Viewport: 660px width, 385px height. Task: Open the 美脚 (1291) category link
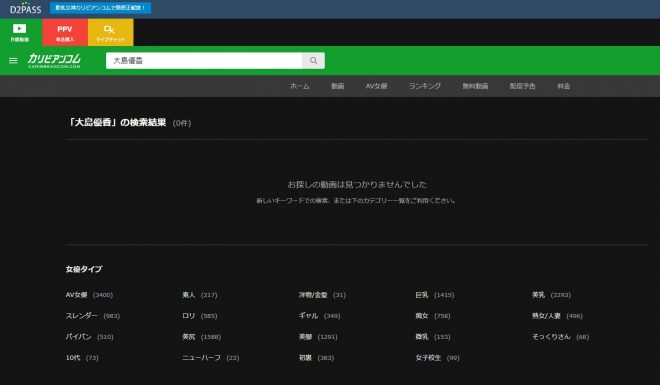pos(318,337)
